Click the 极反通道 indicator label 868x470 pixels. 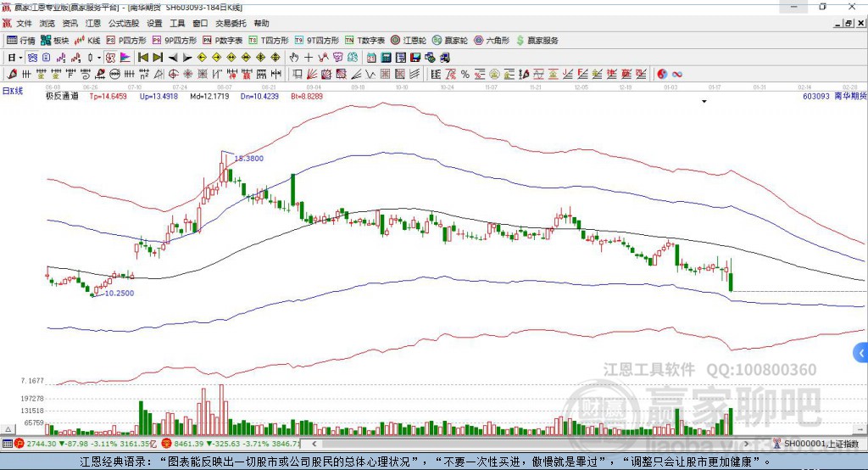62,96
